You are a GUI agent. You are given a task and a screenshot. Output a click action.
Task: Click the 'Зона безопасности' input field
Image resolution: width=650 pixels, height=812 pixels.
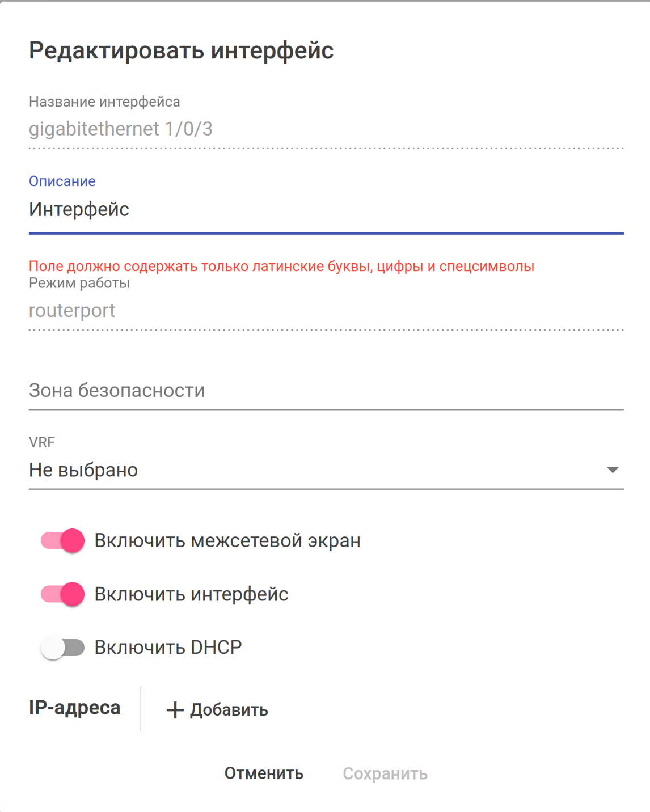coord(326,391)
